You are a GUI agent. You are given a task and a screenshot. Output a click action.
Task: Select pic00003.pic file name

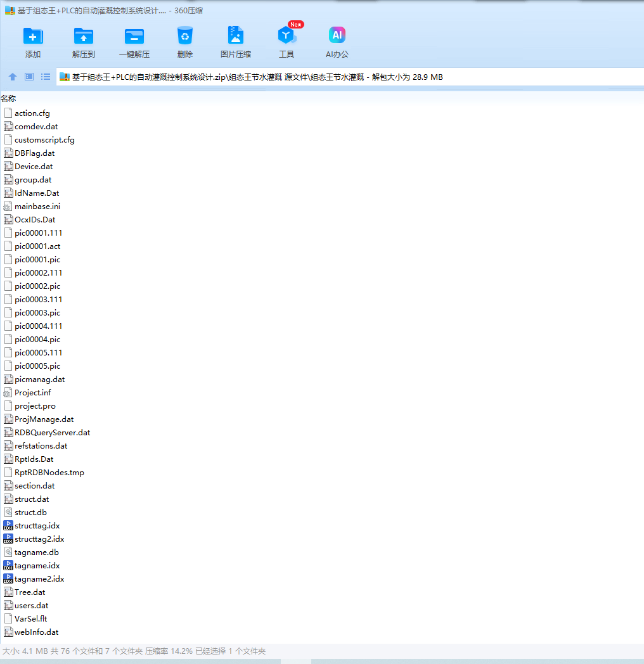tap(37, 313)
